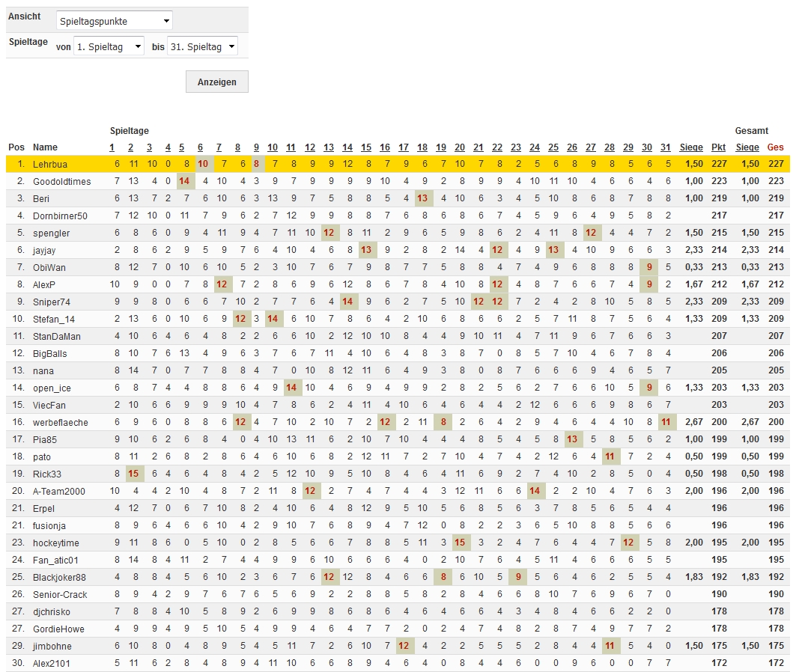This screenshot has width=796, height=672.
Task: Click player name werbeflaeche
Action: click(x=60, y=422)
